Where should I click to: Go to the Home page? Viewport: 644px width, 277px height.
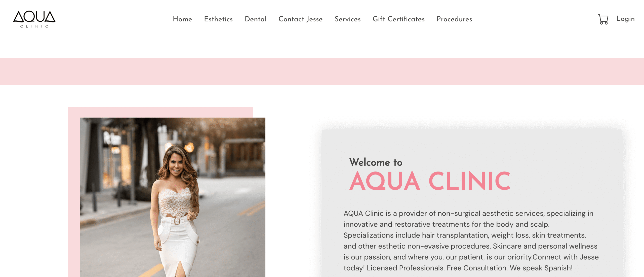click(182, 19)
